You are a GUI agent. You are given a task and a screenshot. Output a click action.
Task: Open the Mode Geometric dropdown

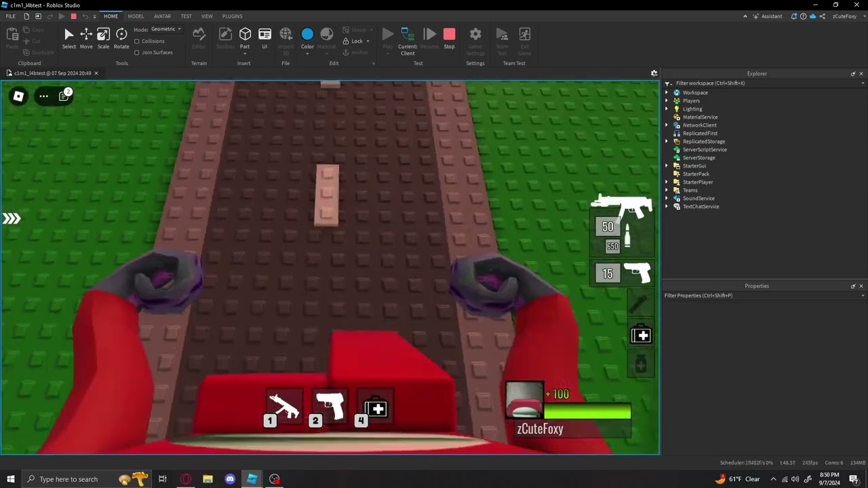pos(166,29)
